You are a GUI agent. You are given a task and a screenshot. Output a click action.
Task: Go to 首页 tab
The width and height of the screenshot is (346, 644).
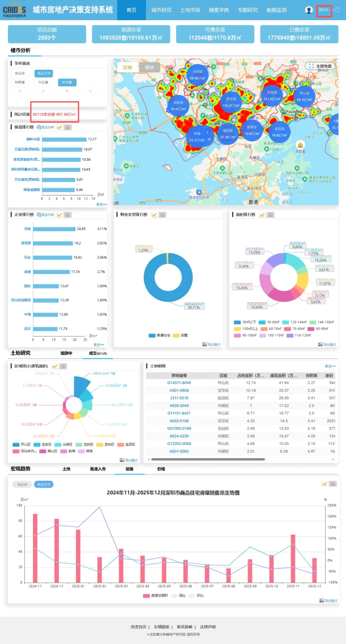132,10
